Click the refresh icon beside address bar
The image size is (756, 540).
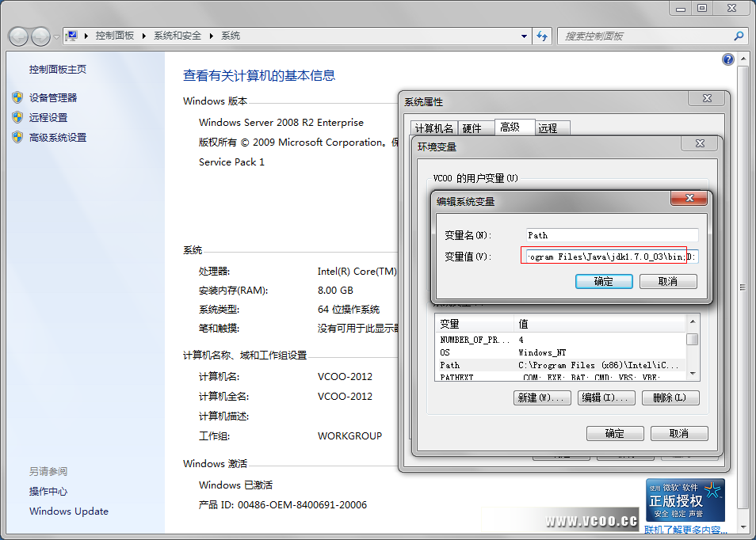click(x=543, y=36)
